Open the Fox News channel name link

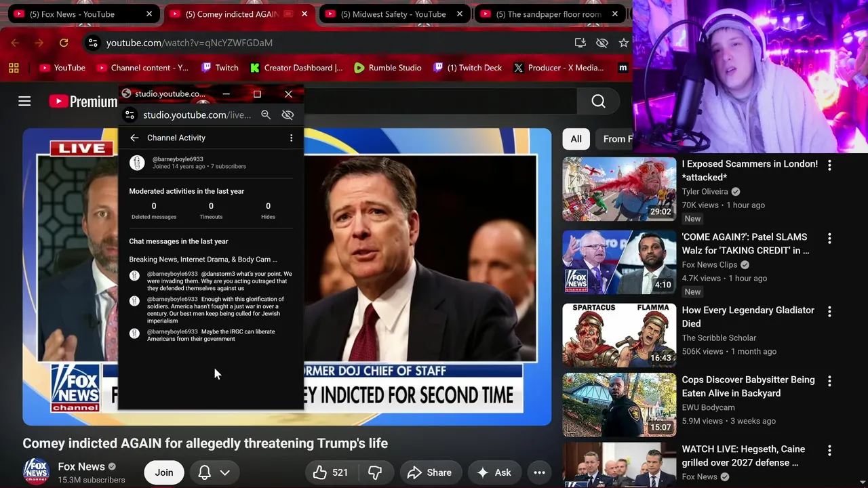pyautogui.click(x=81, y=466)
